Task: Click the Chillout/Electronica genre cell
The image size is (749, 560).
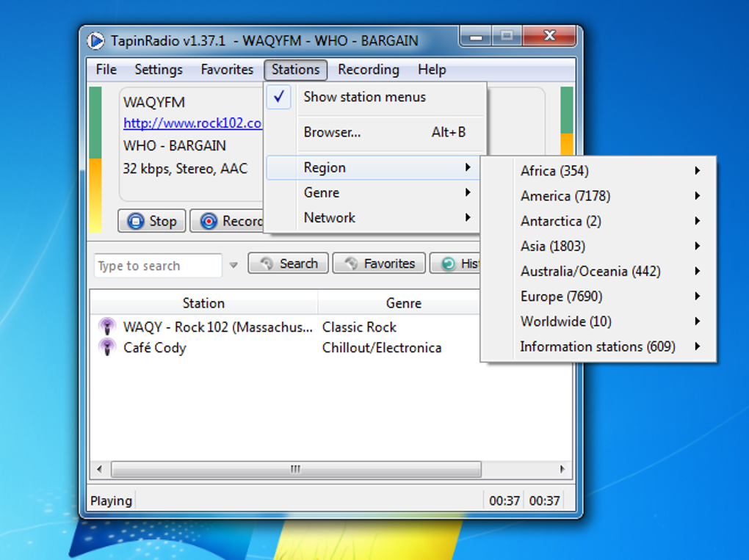Action: pos(382,348)
